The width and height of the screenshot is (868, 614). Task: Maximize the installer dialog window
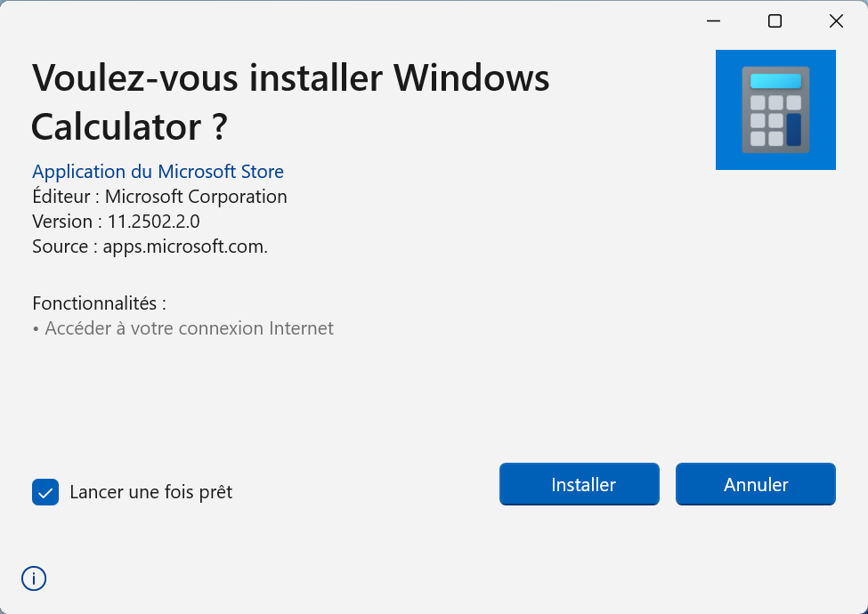775,21
